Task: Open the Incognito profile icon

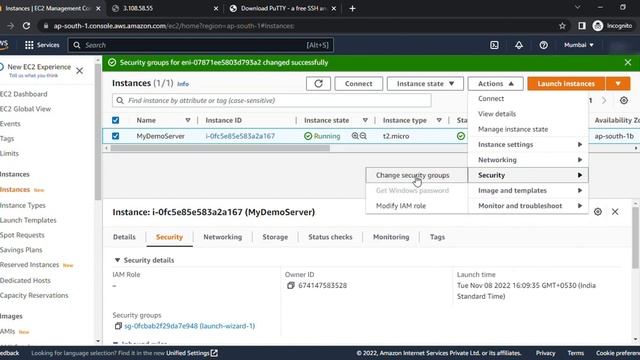Action: [598, 26]
